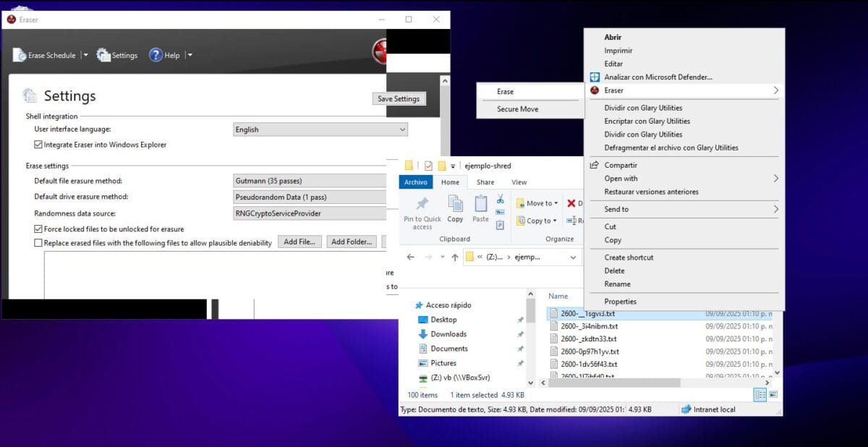Click Copy path icon in ribbon
Image resolution: width=868 pixels, height=447 pixels.
[500, 212]
